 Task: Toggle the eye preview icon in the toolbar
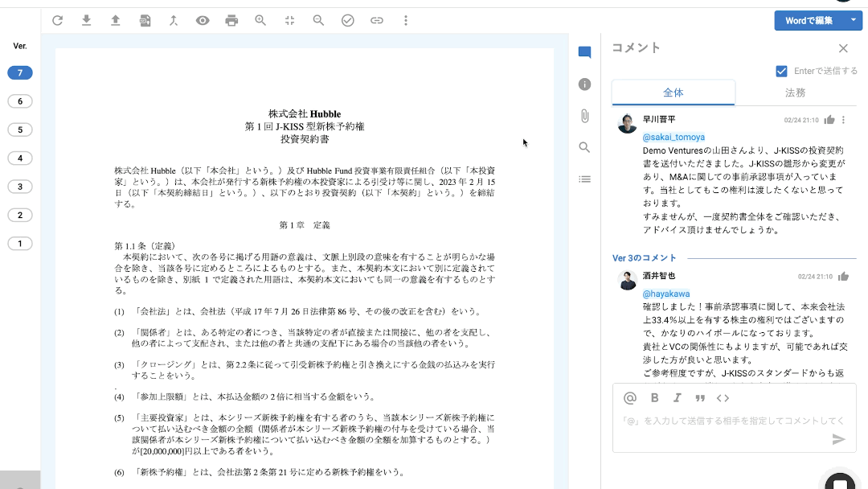[x=203, y=20]
